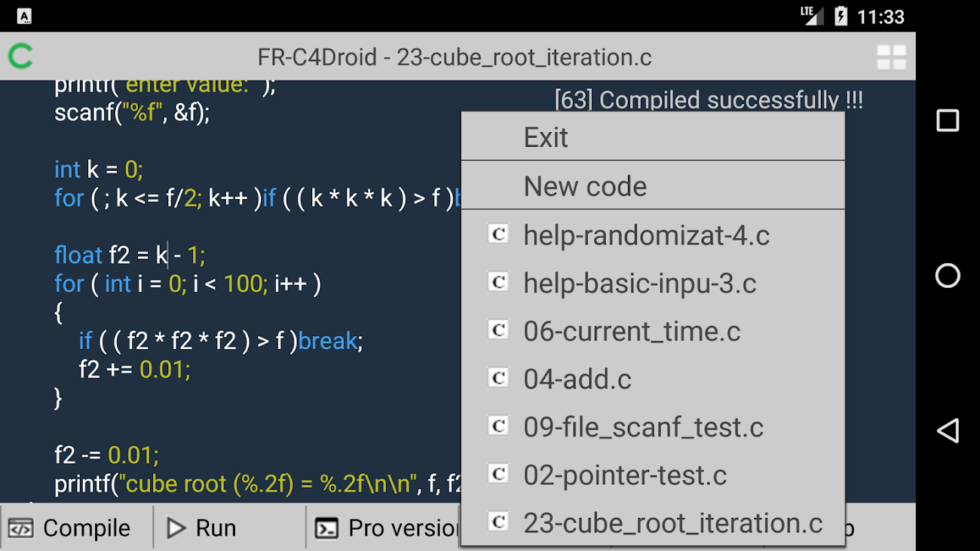980x551 pixels.
Task: Click the green C4Droid logo icon
Action: tap(21, 56)
